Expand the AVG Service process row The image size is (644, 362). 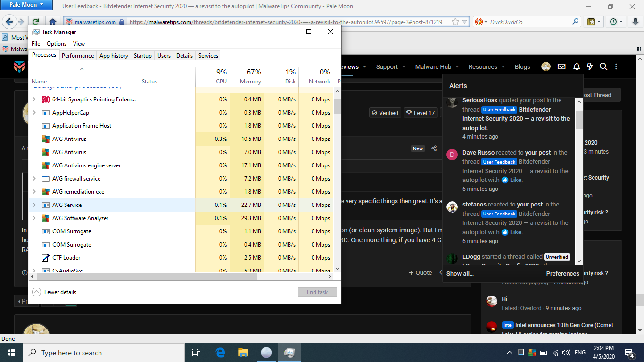click(34, 205)
